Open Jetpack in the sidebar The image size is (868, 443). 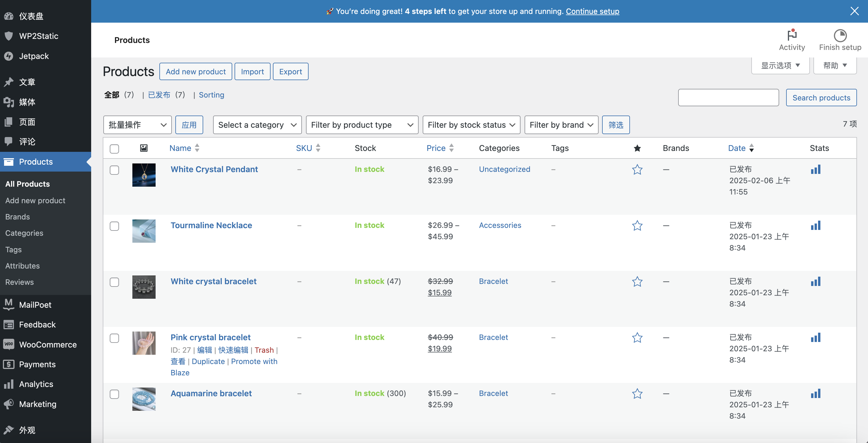click(34, 56)
